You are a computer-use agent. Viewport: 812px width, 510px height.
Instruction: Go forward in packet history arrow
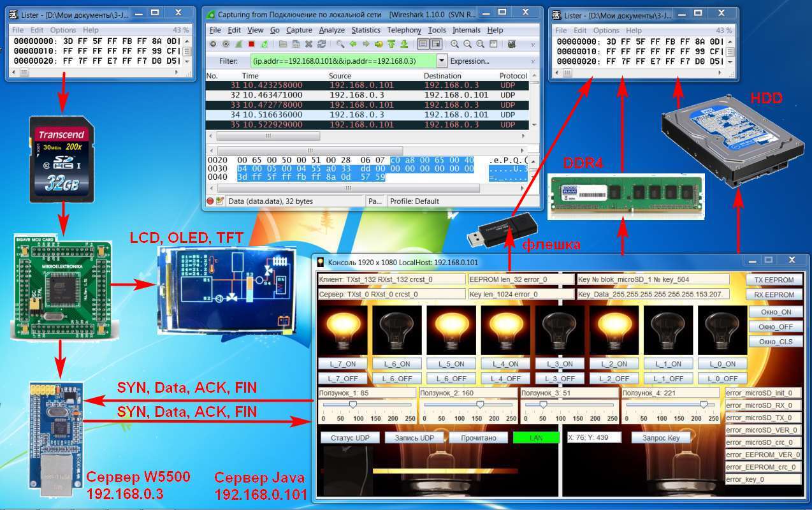(x=366, y=44)
